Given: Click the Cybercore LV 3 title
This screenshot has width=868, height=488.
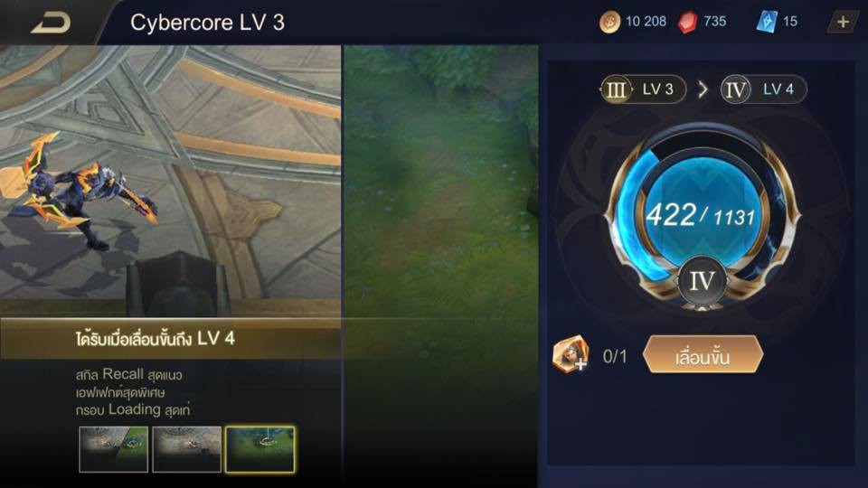Looking at the screenshot, I should pos(207,23).
